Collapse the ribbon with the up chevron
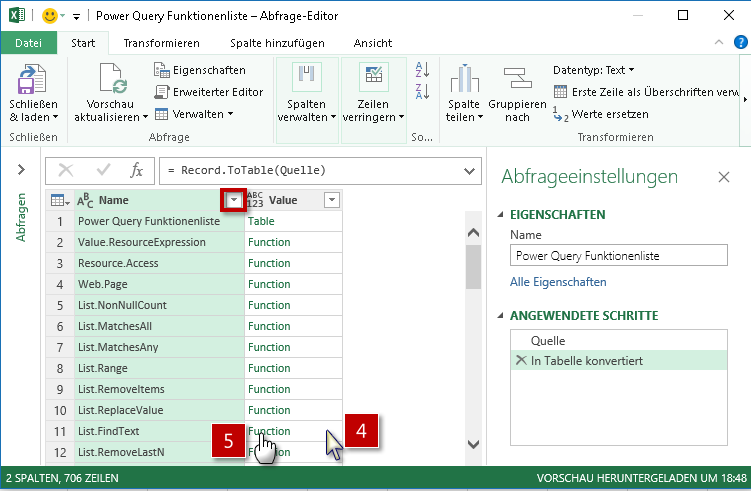751x491 pixels. [718, 42]
